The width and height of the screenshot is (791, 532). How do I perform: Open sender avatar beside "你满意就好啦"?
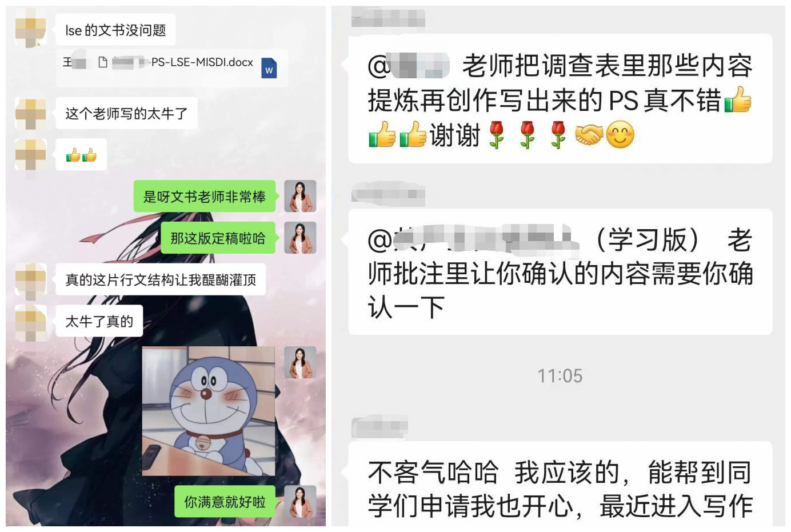[300, 502]
